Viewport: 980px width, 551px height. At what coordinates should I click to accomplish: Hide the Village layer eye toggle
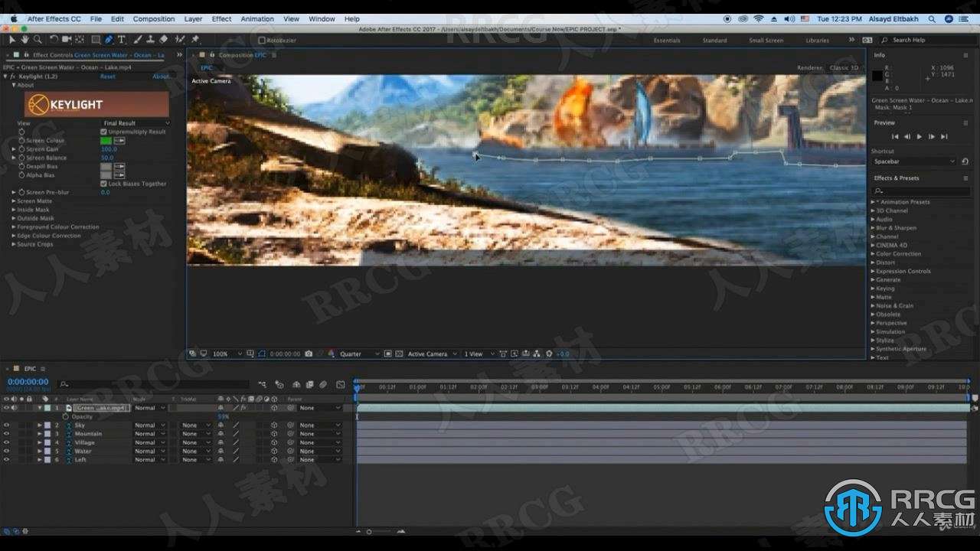6,442
